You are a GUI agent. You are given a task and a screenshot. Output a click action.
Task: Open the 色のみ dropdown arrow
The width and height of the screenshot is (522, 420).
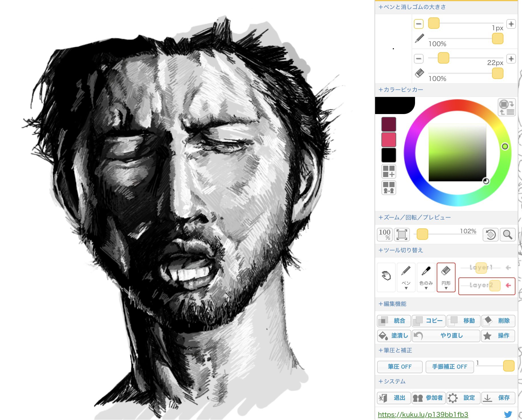(x=426, y=288)
